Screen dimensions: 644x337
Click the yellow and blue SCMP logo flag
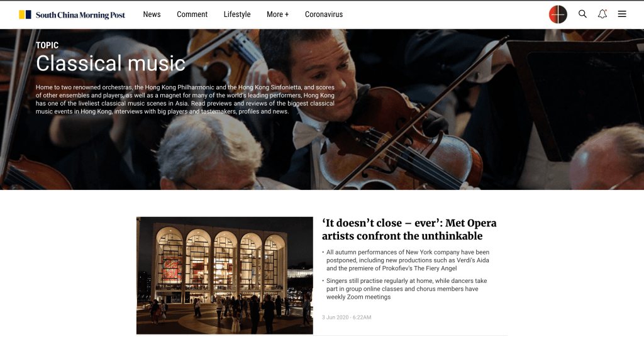[x=25, y=15]
